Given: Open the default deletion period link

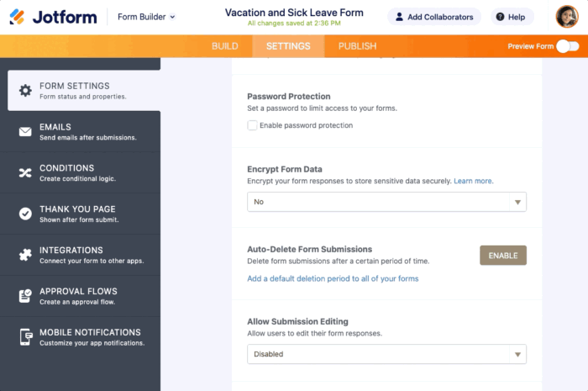Looking at the screenshot, I should point(333,278).
